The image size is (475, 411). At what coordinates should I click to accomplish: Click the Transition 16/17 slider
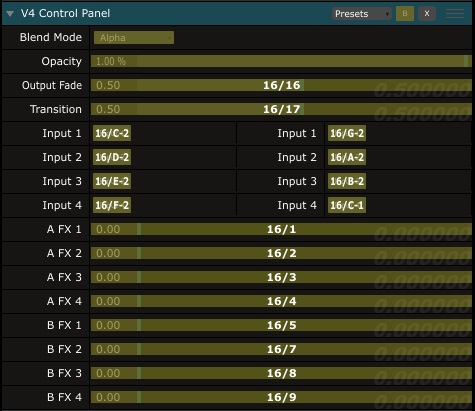tap(281, 109)
